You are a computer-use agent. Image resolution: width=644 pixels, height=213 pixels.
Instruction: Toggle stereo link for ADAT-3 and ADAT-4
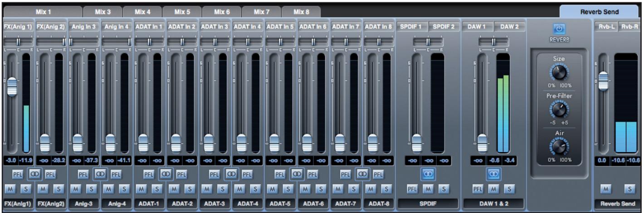(231, 174)
